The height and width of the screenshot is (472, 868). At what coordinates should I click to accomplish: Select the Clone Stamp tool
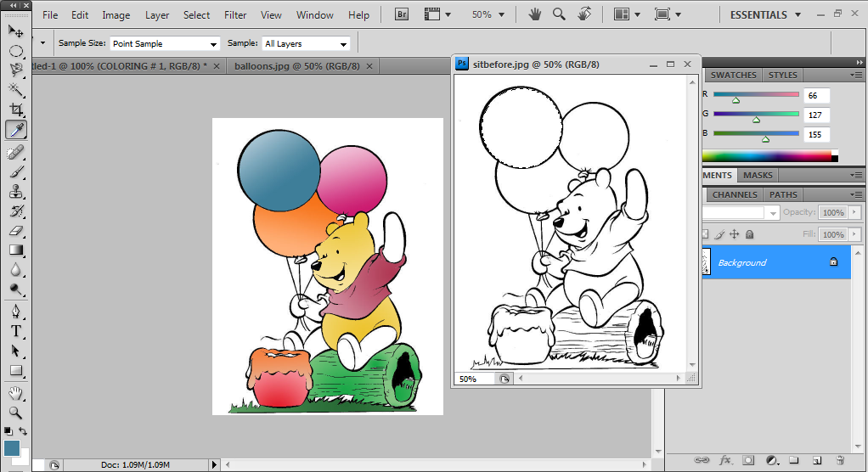(x=15, y=192)
